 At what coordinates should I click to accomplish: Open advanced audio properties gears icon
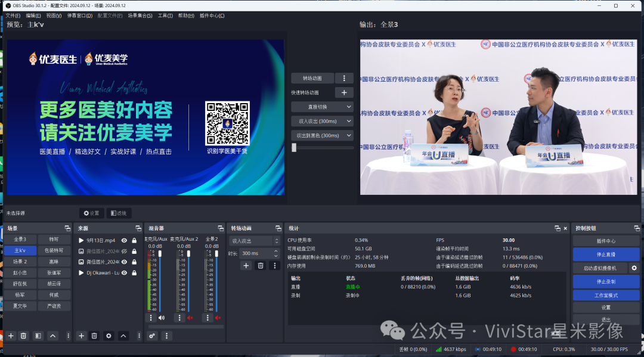click(x=152, y=336)
